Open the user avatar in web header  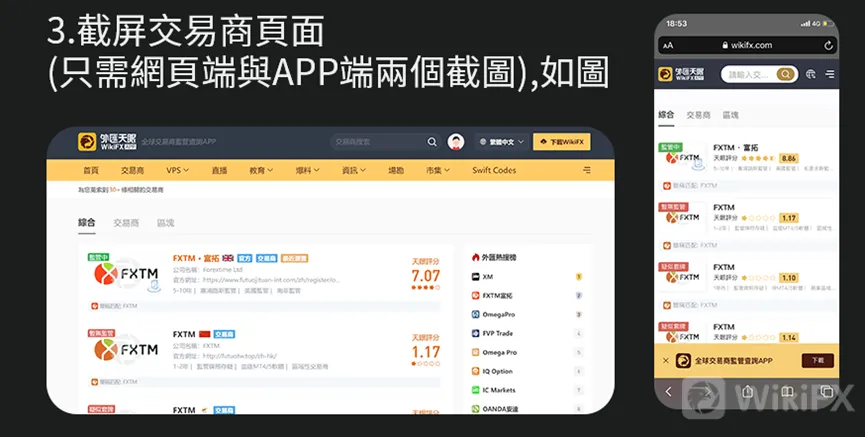(456, 142)
